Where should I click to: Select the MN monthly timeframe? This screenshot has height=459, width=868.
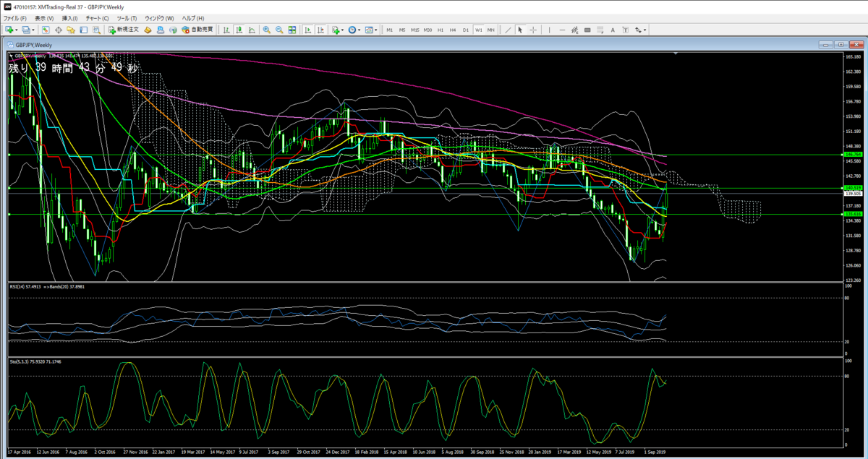[x=491, y=30]
